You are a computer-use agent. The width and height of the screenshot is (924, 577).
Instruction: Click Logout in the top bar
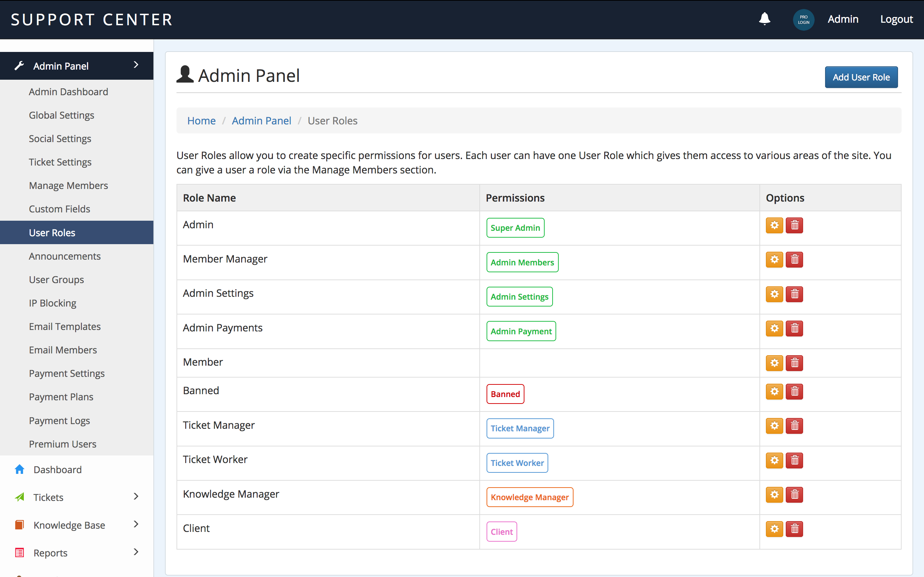896,19
